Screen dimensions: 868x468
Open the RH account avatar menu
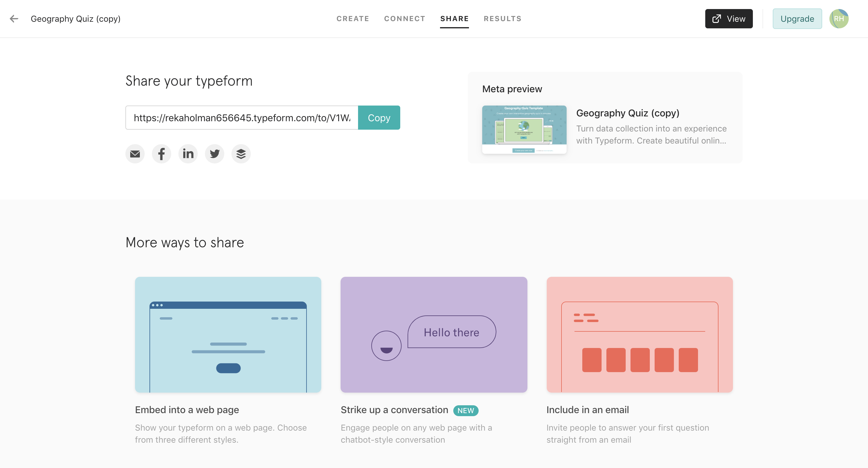839,18
